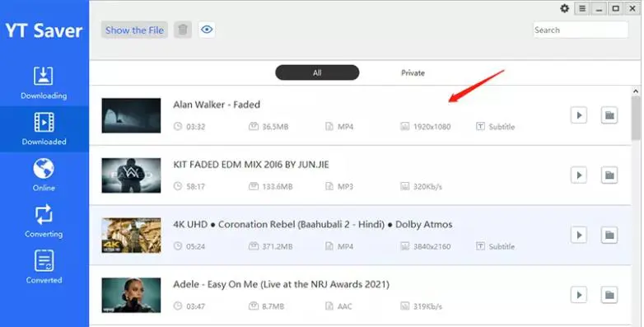Toggle the eye private mode icon
Screen dimensions: 644x327
pos(207,30)
